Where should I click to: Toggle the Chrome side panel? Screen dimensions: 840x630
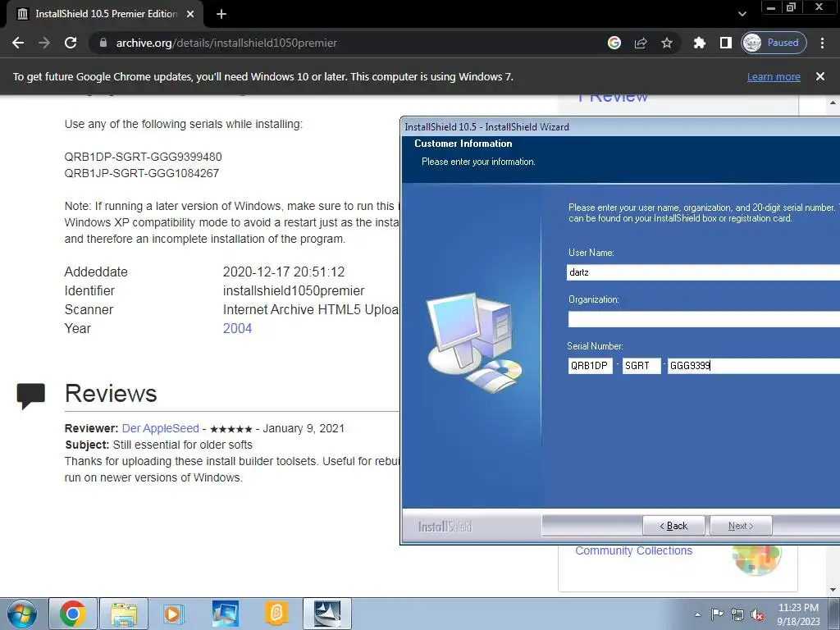pyautogui.click(x=726, y=43)
